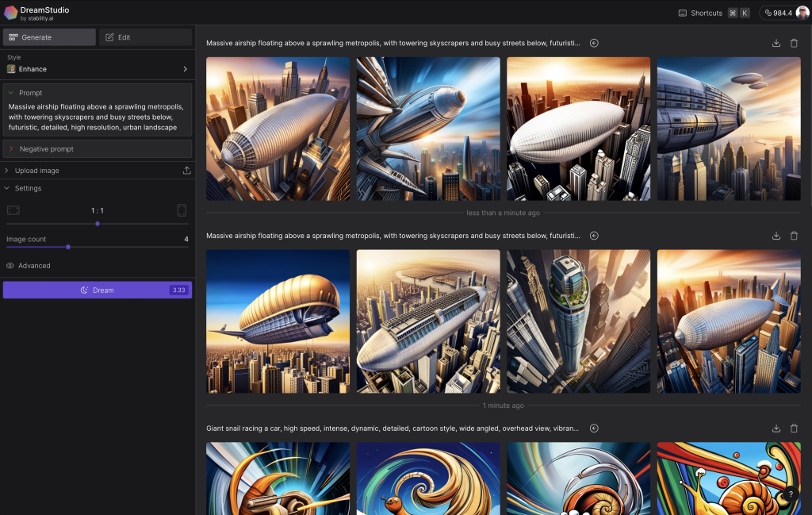Open second image in 1-minute-ago batch
Image resolution: width=812 pixels, height=515 pixels.
pyautogui.click(x=428, y=321)
